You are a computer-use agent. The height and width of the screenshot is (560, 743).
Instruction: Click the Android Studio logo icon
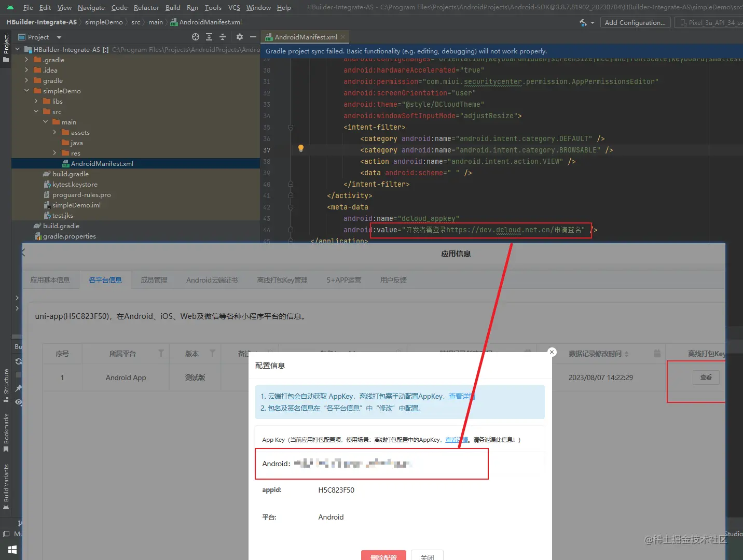coord(10,8)
